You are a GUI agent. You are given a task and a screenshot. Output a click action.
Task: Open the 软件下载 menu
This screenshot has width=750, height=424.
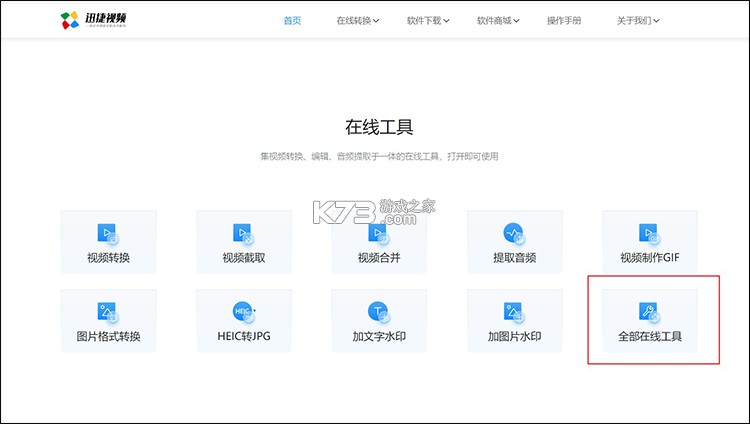pos(428,21)
